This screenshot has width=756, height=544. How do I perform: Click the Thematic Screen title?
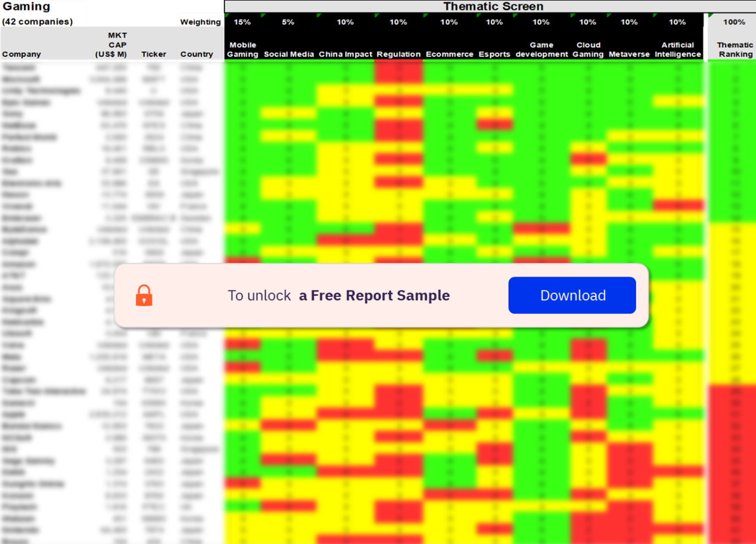point(493,7)
